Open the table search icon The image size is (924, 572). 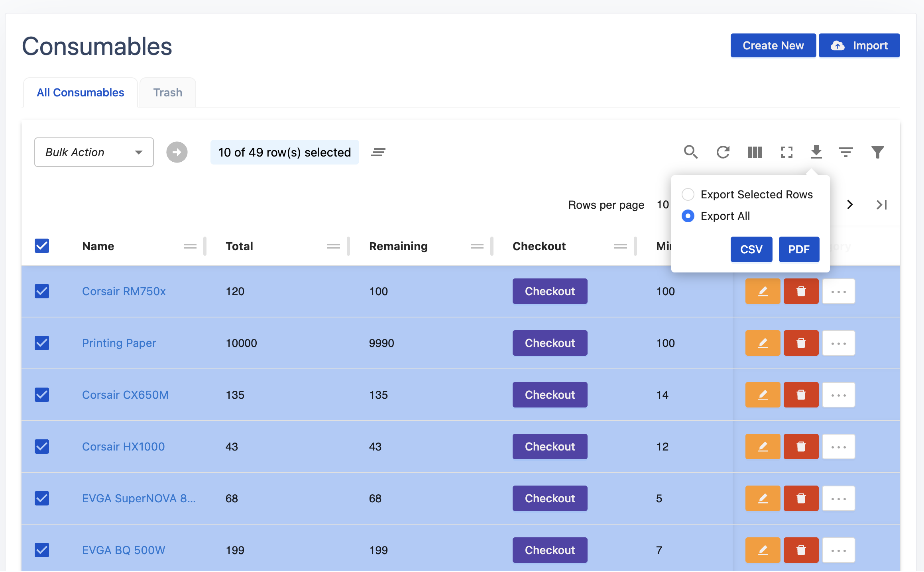coord(691,152)
